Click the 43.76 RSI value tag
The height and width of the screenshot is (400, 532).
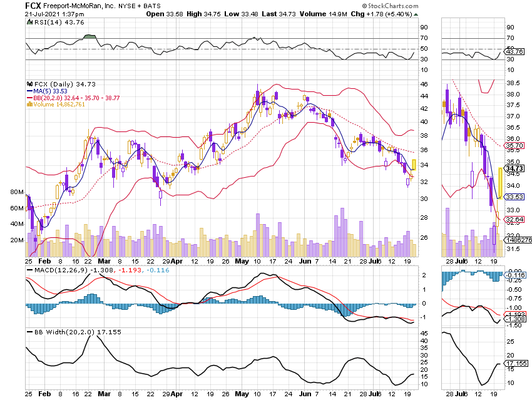pos(514,51)
